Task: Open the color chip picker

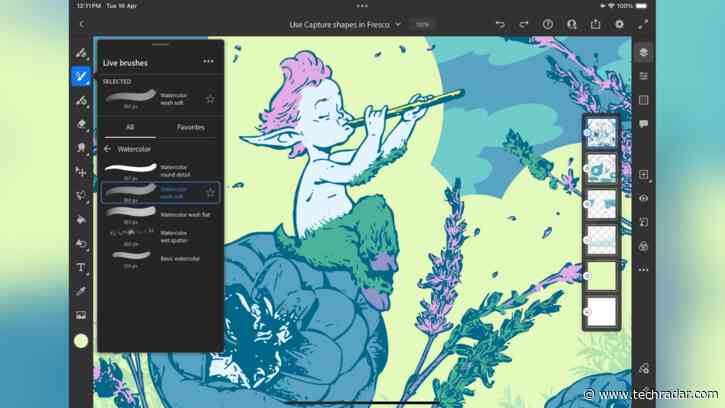Action: point(81,341)
